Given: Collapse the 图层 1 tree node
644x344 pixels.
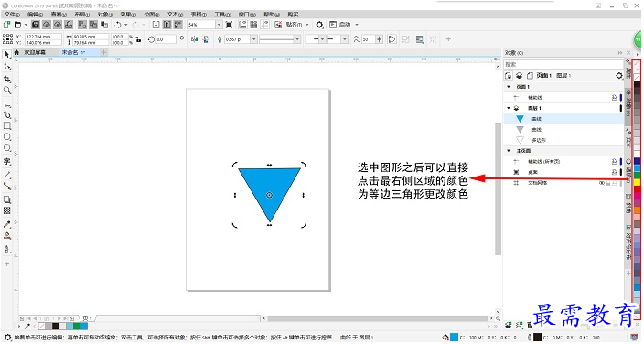Looking at the screenshot, I should pyautogui.click(x=509, y=108).
